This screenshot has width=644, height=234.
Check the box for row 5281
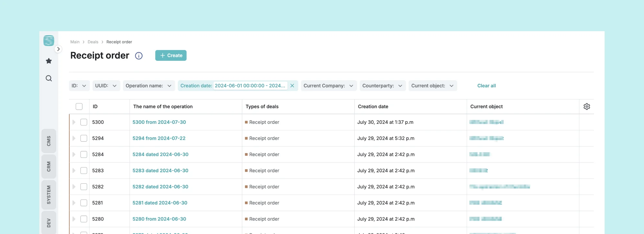pyautogui.click(x=84, y=203)
